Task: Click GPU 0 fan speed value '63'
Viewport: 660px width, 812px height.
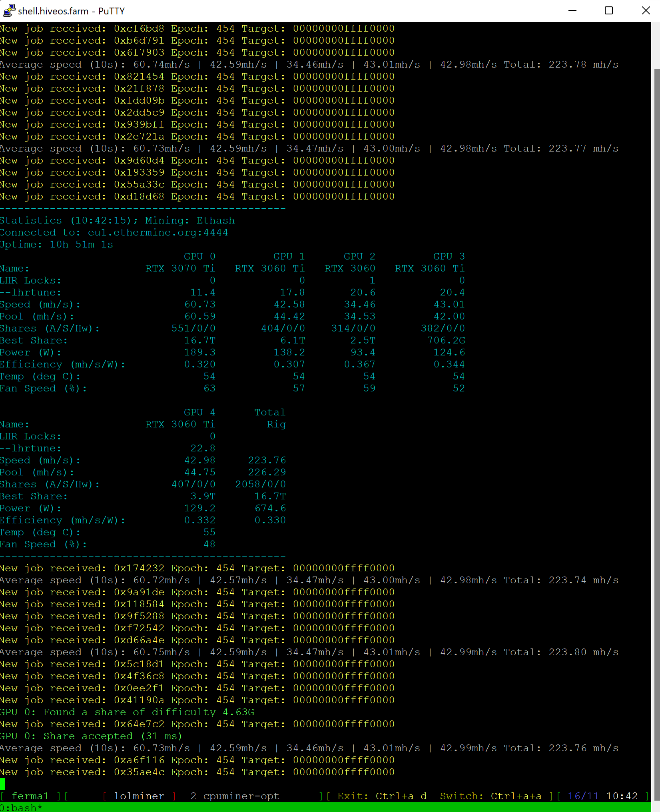Action: (x=209, y=388)
